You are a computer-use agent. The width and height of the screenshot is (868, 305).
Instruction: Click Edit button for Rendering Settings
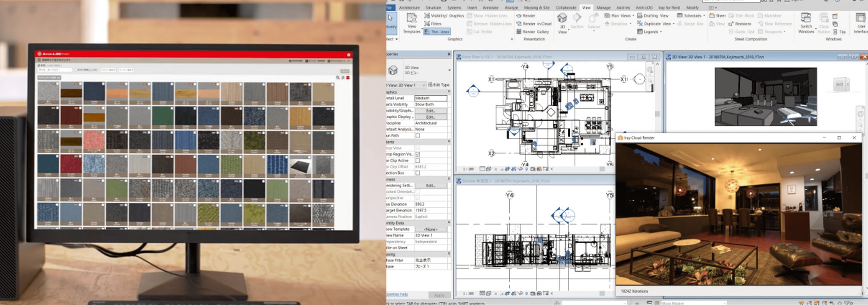click(x=430, y=185)
